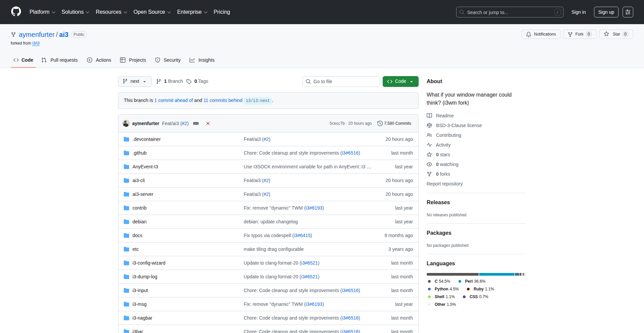
Task: Click the Activity pulse icon
Action: (429, 145)
